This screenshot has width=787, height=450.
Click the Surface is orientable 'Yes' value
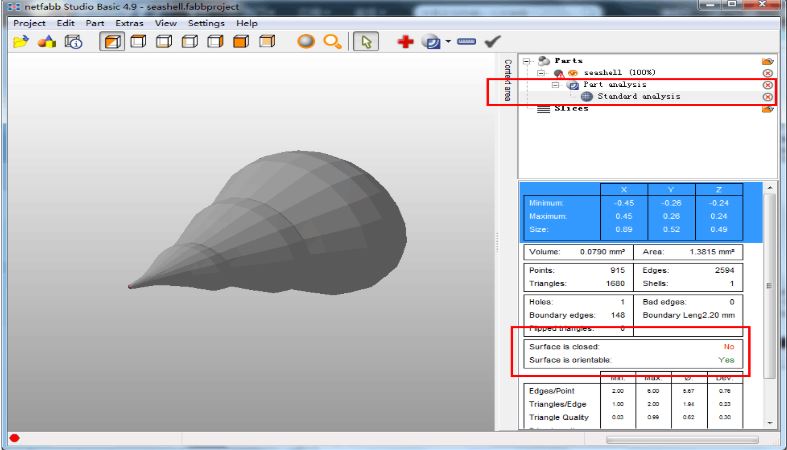pyautogui.click(x=726, y=360)
